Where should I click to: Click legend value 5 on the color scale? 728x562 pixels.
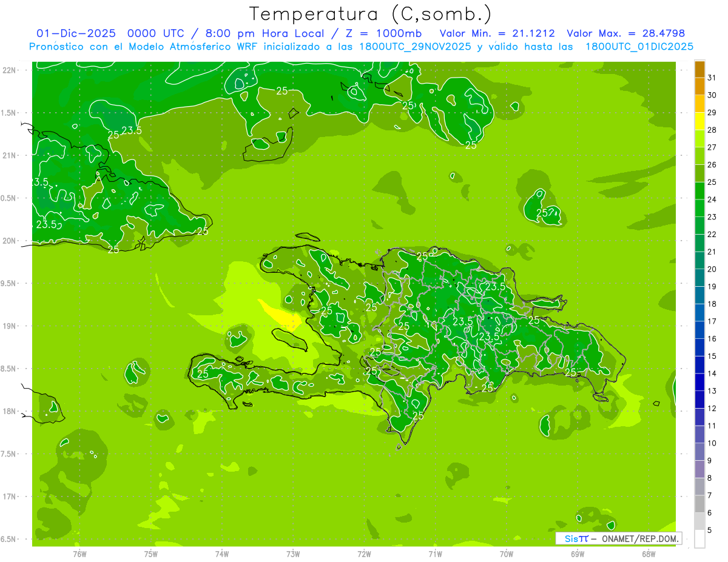(710, 530)
